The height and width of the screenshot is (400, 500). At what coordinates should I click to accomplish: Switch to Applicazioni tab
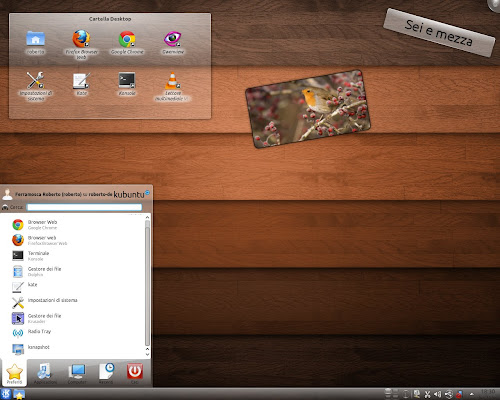click(45, 373)
